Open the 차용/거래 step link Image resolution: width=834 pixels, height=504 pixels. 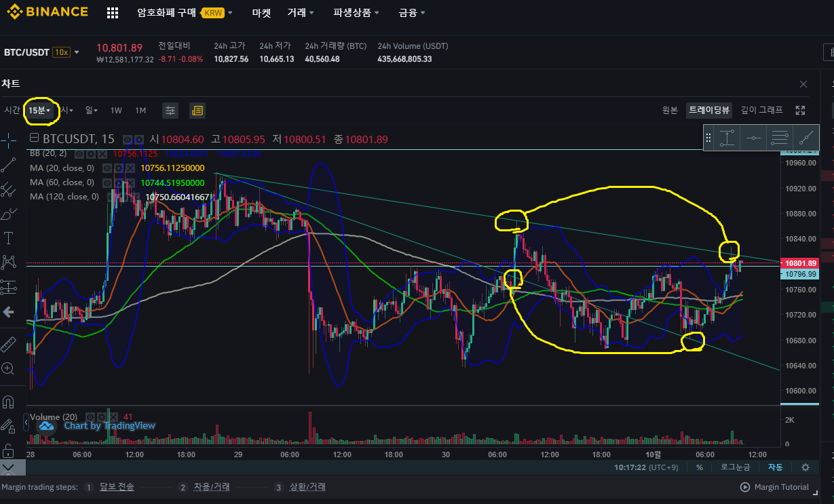[211, 487]
